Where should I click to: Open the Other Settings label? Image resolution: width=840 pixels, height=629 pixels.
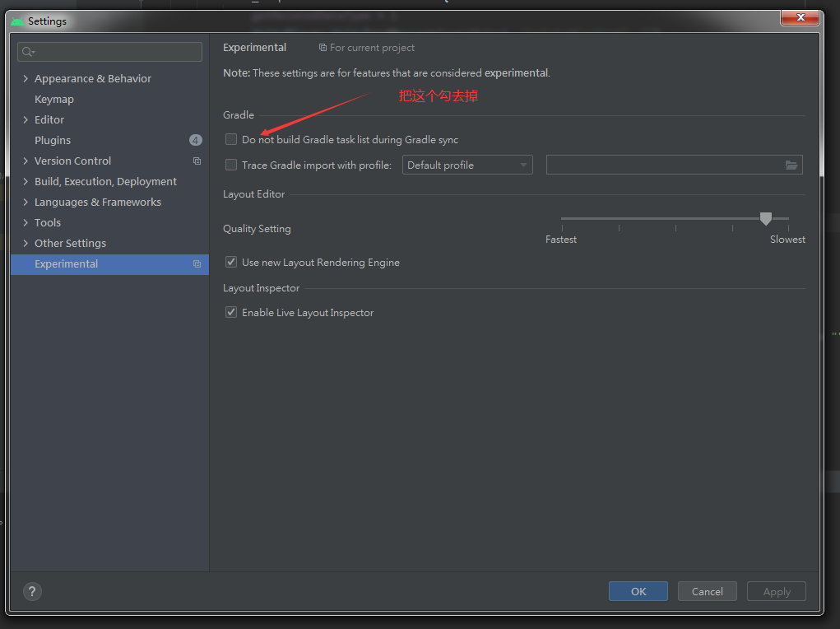click(x=70, y=243)
